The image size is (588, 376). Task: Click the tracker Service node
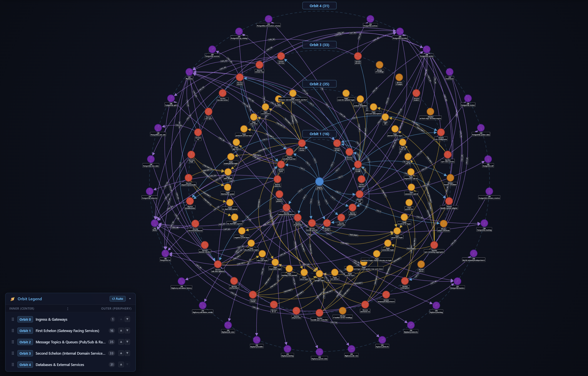click(302, 143)
